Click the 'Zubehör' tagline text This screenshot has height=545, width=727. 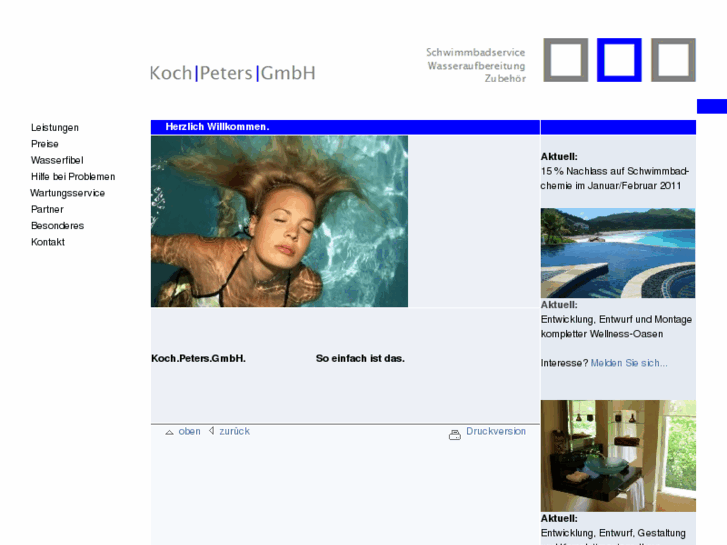point(505,79)
